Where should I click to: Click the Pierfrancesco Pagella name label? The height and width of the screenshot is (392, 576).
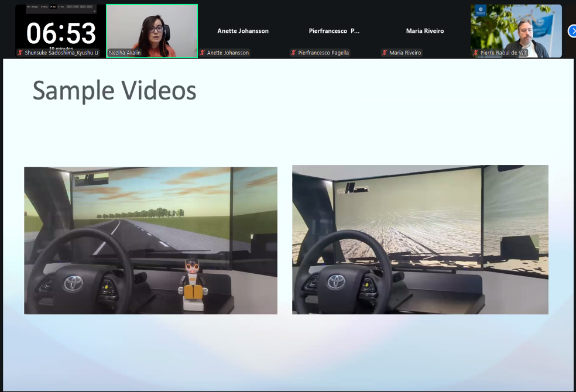[323, 53]
